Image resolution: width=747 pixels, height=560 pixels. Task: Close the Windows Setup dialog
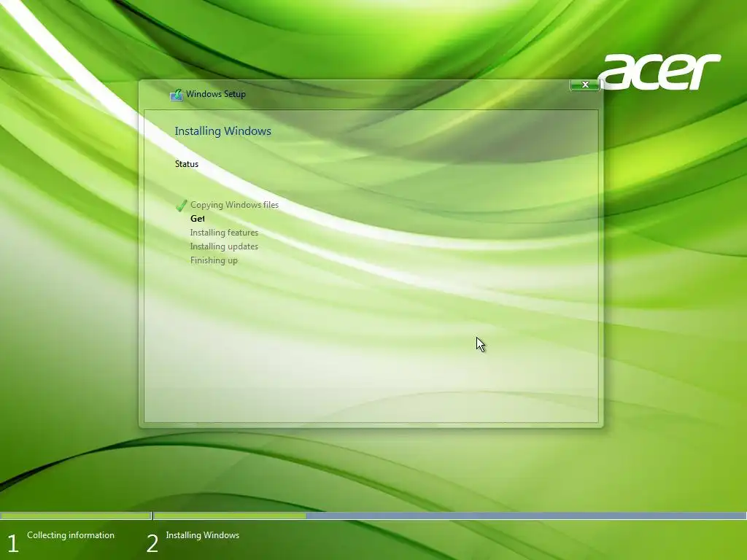[x=585, y=85]
